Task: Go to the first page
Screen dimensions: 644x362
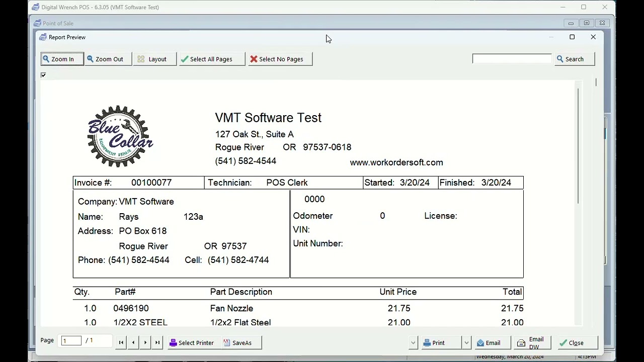Action: pos(121,343)
